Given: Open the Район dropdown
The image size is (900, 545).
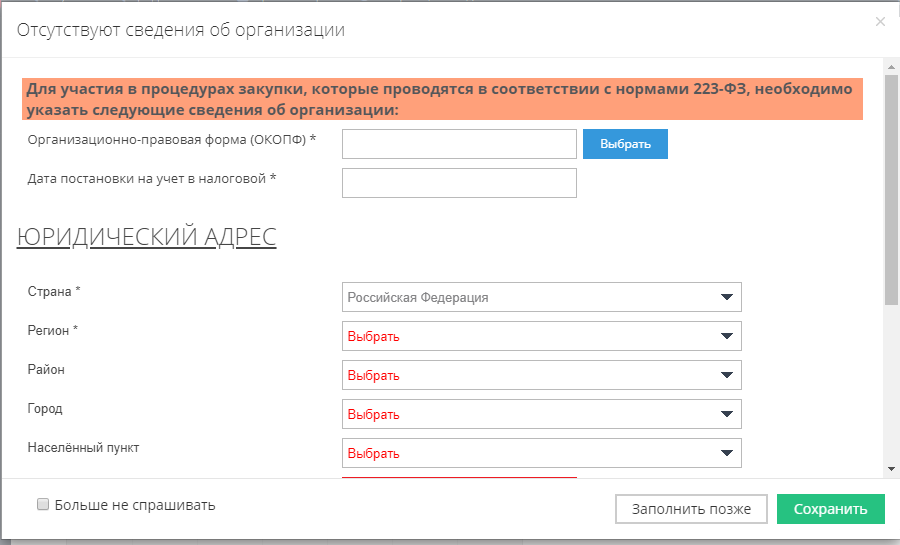Looking at the screenshot, I should (541, 375).
